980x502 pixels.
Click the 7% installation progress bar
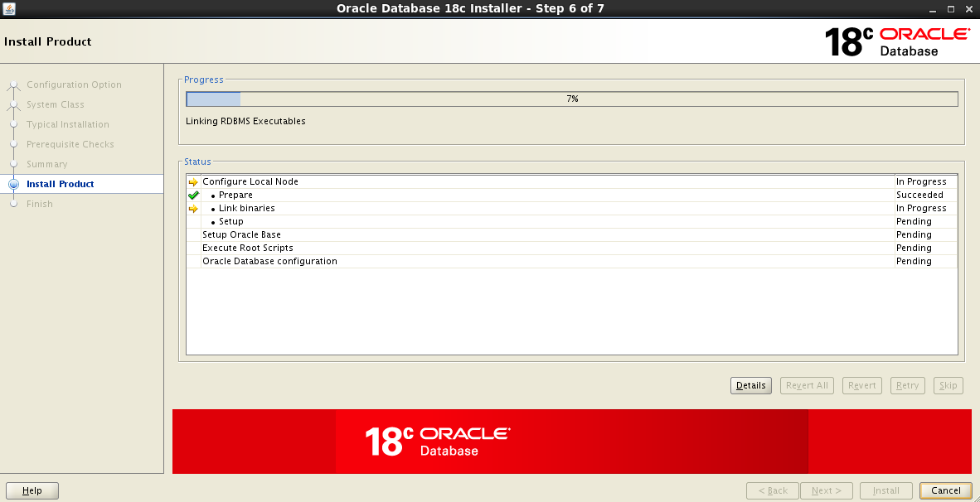click(x=572, y=99)
